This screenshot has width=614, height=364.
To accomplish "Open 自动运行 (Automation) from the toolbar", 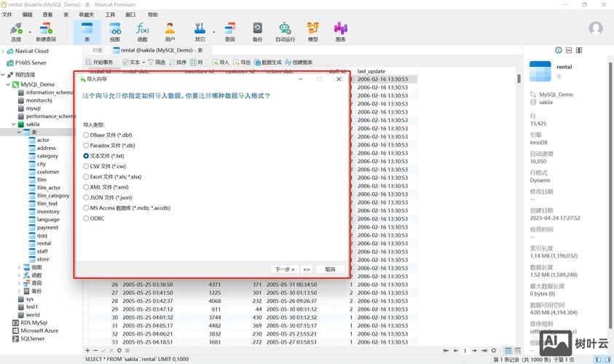I will click(x=285, y=31).
